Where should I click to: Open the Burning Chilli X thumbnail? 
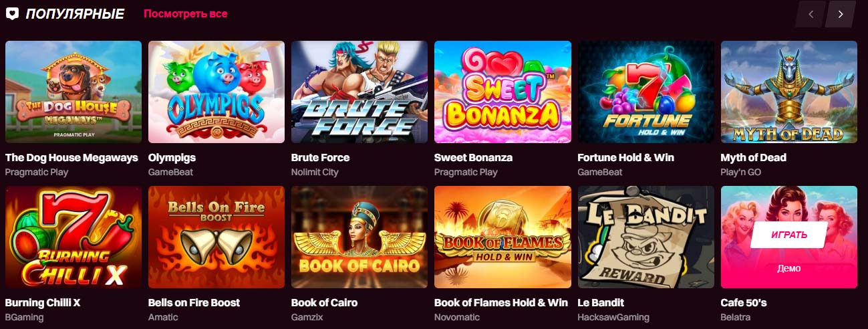click(x=74, y=237)
